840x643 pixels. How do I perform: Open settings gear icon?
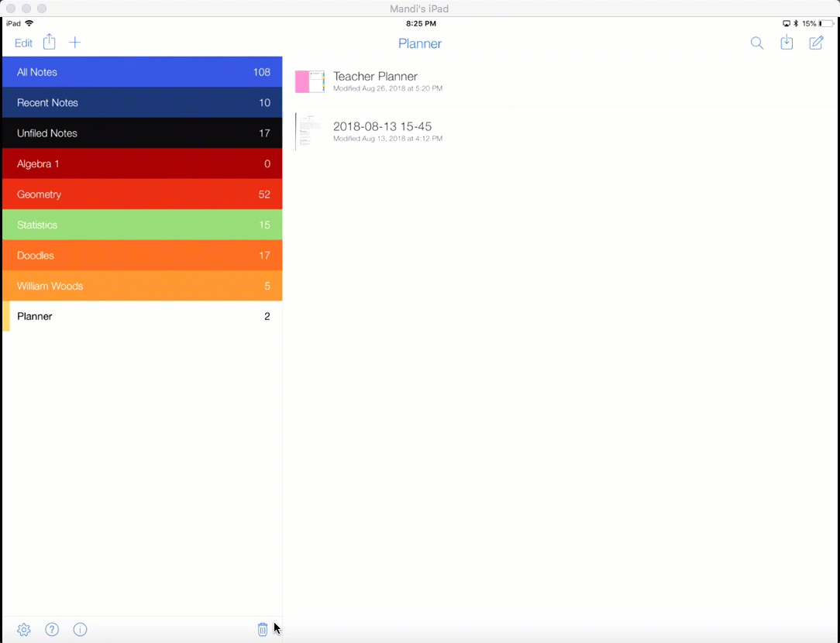point(24,630)
